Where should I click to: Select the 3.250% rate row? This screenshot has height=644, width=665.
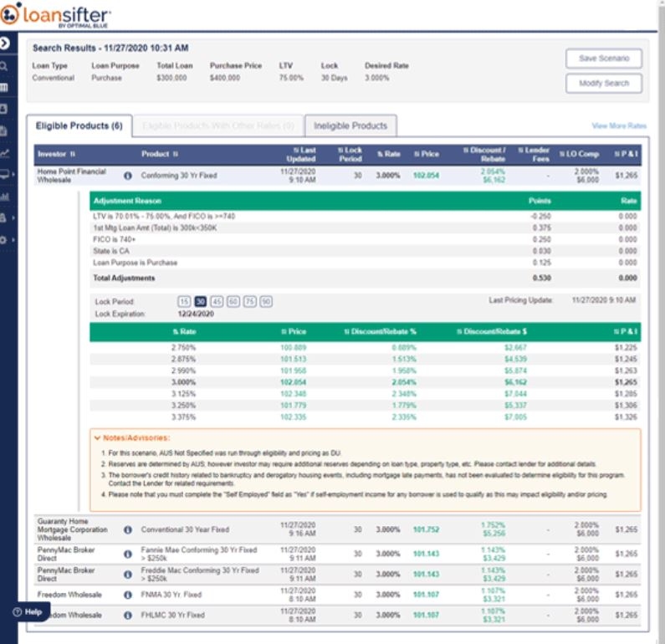(366, 406)
